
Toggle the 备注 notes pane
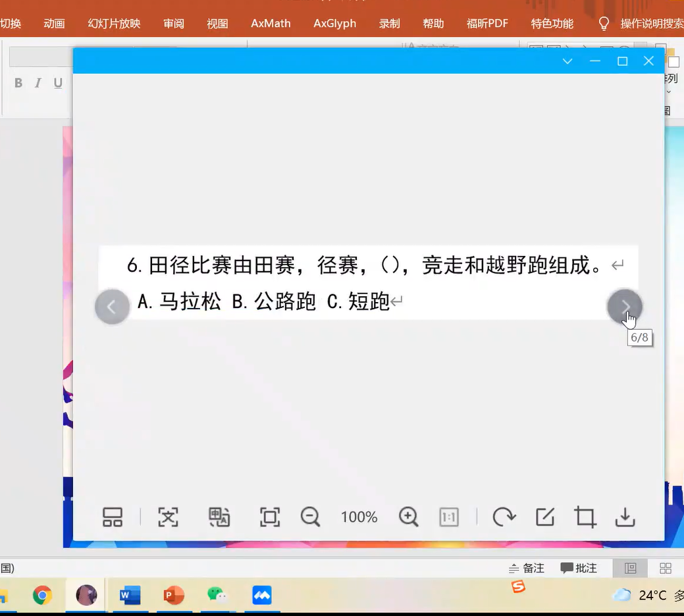527,568
